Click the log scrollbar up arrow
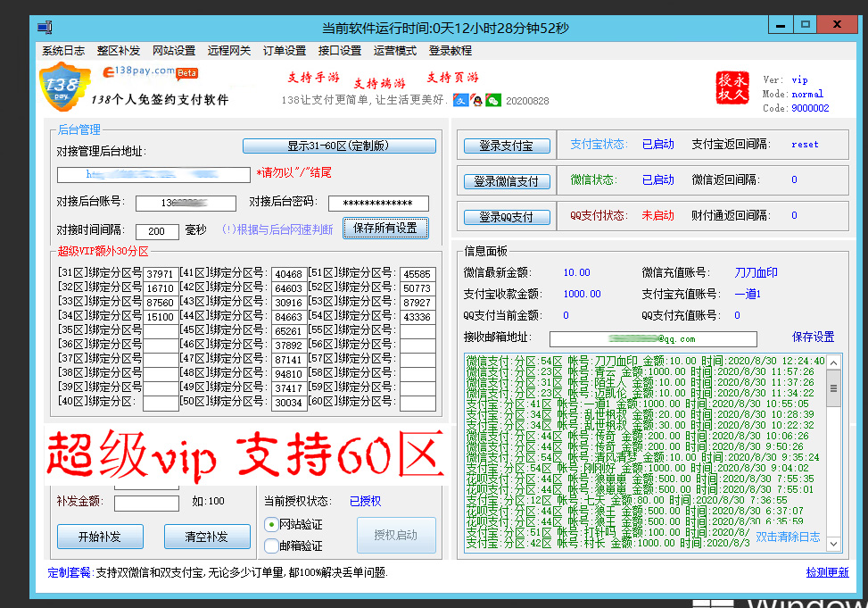868x608 pixels. (833, 363)
